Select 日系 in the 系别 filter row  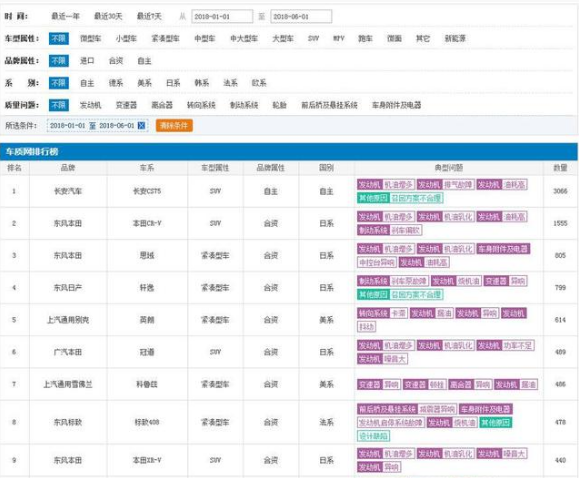click(173, 83)
